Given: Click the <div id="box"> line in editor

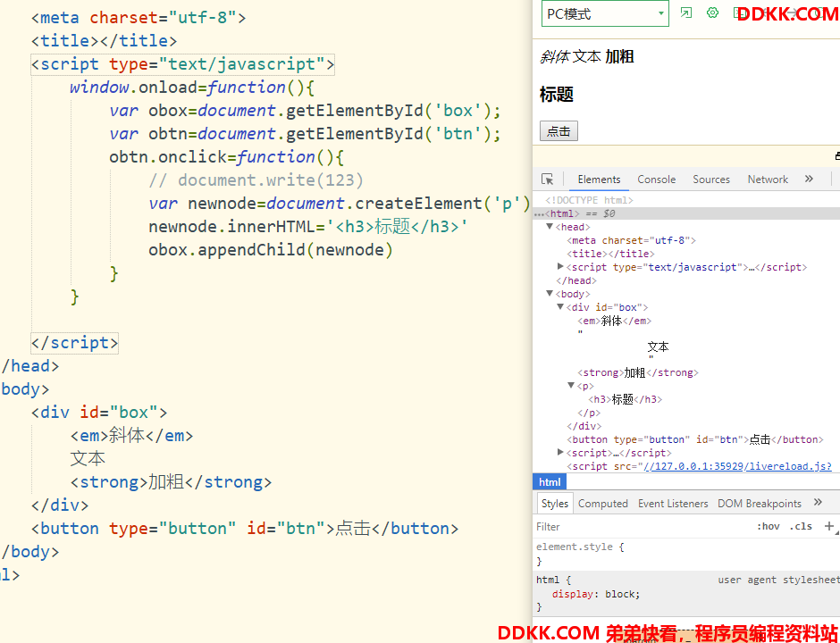Looking at the screenshot, I should (99, 413).
